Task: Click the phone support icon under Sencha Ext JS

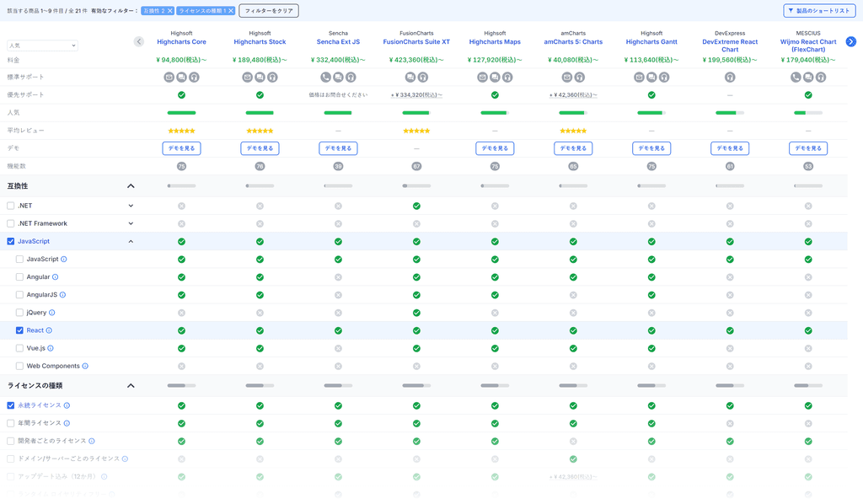Action: 326,77
